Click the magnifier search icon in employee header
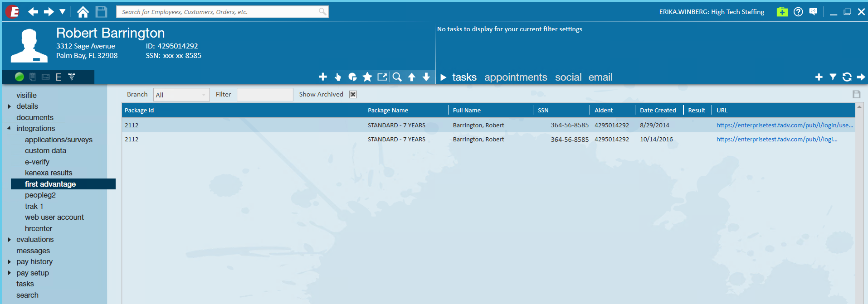The width and height of the screenshot is (868, 304). point(397,77)
